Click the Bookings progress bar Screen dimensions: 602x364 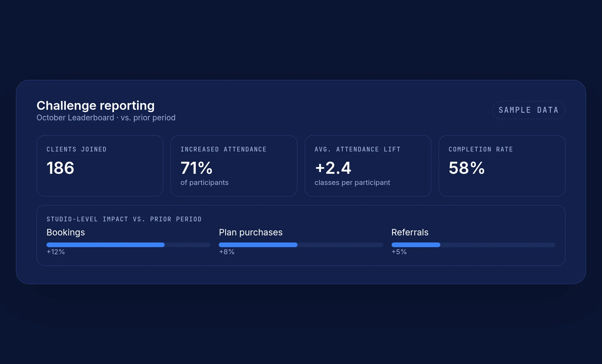[x=128, y=245]
